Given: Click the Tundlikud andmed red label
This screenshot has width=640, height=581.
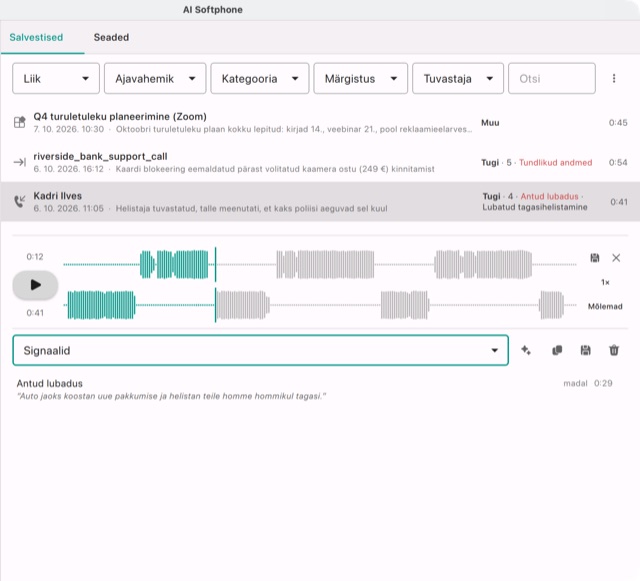Looking at the screenshot, I should (x=556, y=163).
